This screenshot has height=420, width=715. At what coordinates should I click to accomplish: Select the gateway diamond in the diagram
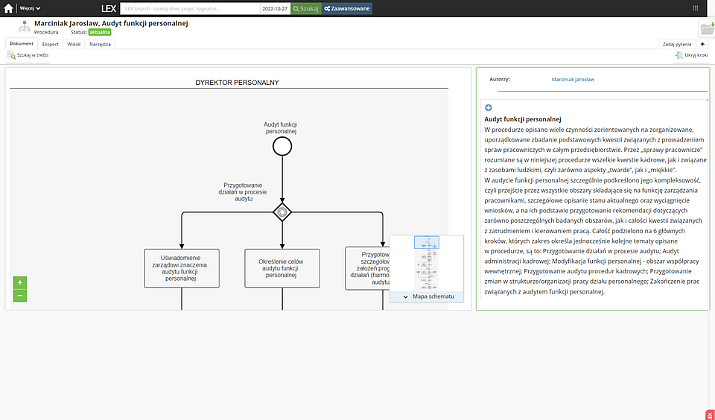coord(282,211)
